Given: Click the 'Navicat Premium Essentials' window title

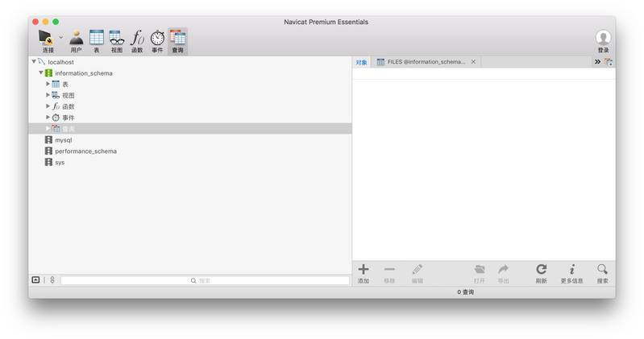Looking at the screenshot, I should pyautogui.click(x=326, y=23).
